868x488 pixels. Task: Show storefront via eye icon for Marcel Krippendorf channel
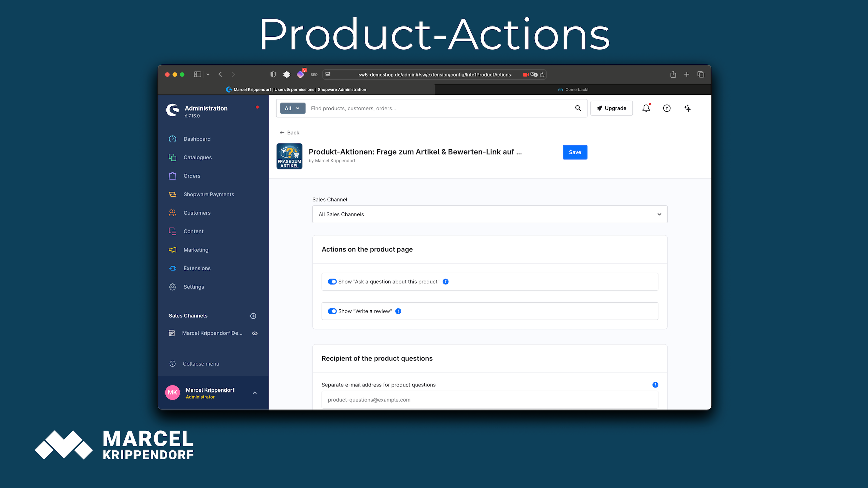(x=255, y=333)
